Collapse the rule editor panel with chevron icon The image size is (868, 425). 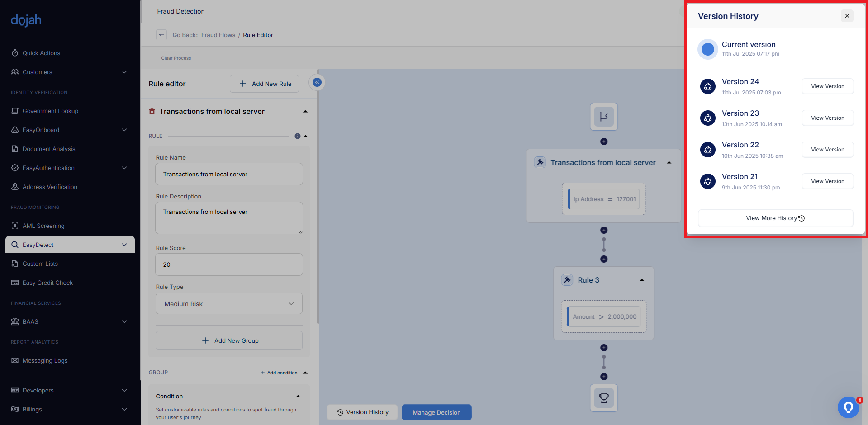(317, 82)
